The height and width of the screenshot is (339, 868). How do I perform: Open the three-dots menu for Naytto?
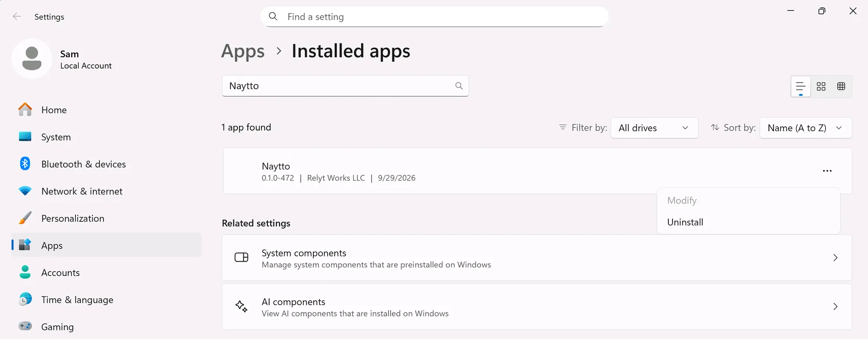point(827,171)
